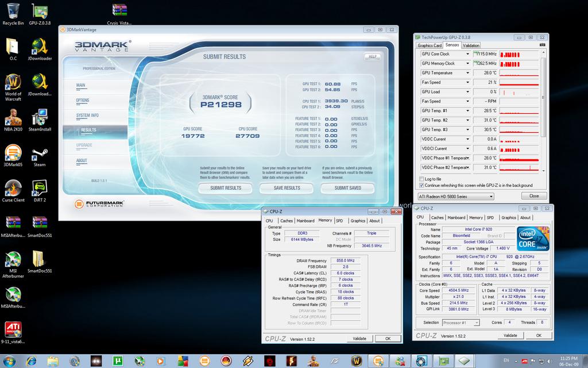Open the Steam desktop shortcut
The height and width of the screenshot is (368, 588).
coord(40,155)
